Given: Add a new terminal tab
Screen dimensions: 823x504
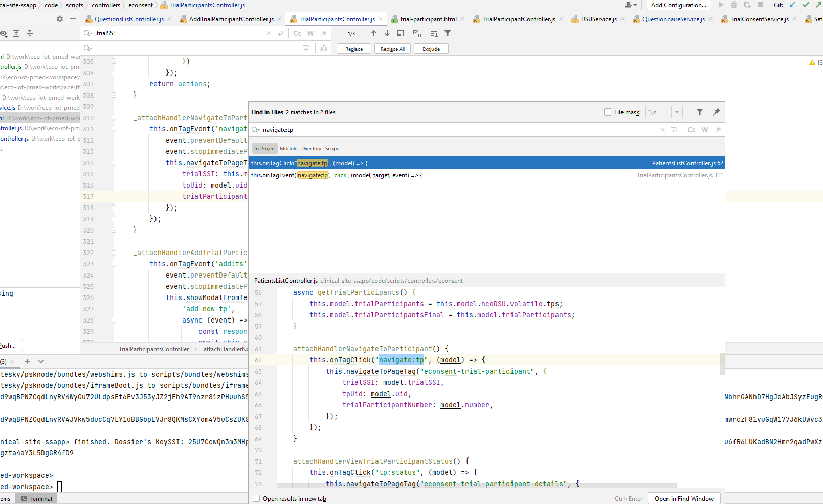Looking at the screenshot, I should pyautogui.click(x=28, y=361).
